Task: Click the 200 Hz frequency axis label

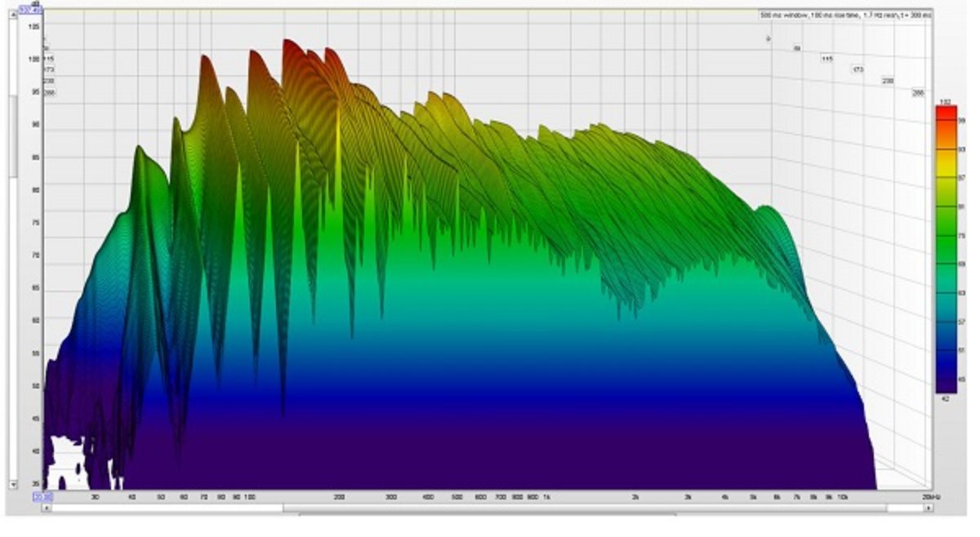Action: [x=339, y=496]
